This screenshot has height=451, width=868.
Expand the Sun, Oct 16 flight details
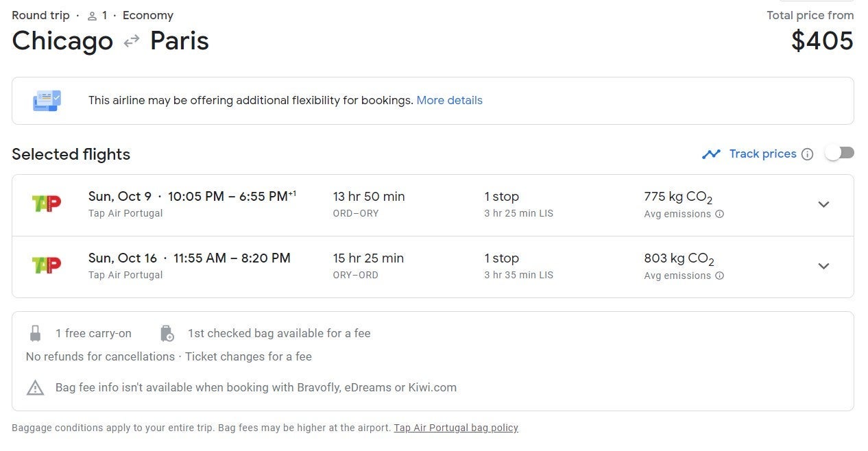click(823, 266)
